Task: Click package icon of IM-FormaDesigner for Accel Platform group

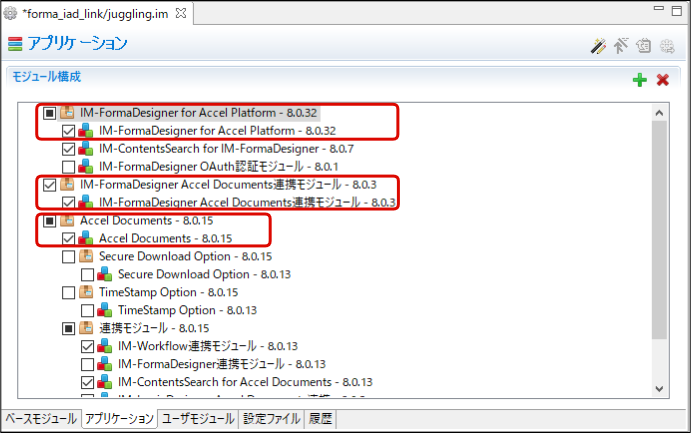Action: coord(67,112)
